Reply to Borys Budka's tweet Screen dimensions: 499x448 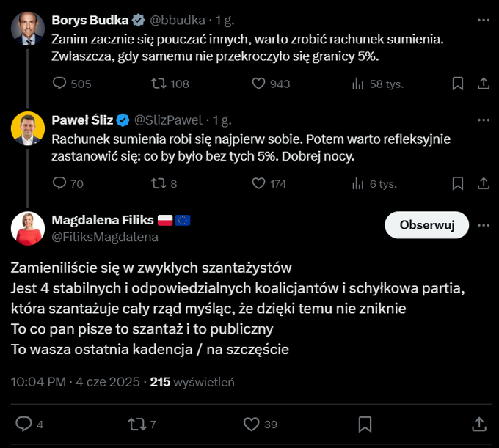point(61,84)
